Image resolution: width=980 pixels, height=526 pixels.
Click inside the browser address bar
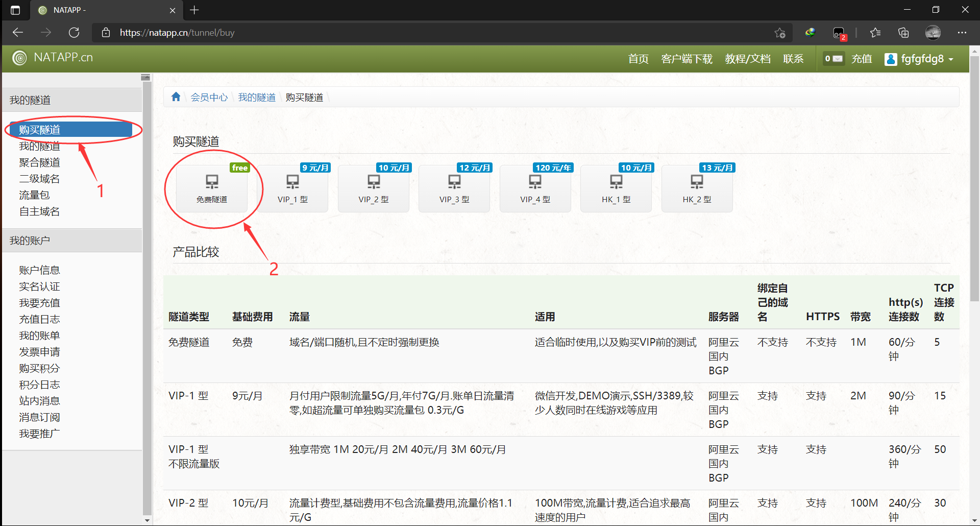pyautogui.click(x=357, y=32)
